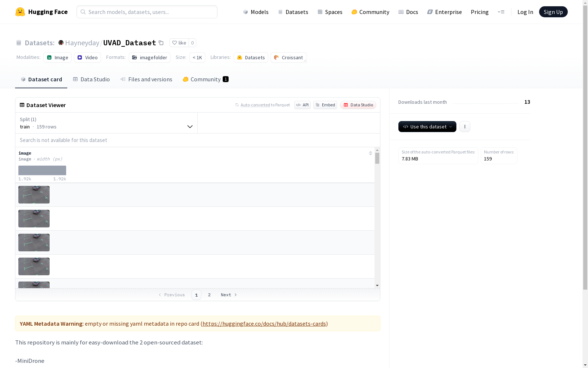Click the Previous page button
588x368 pixels.
tap(172, 295)
